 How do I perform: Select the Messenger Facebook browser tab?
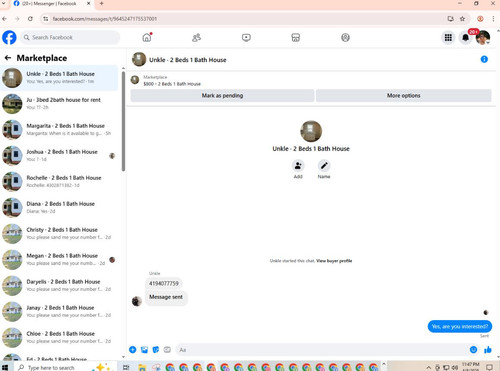point(52,4)
